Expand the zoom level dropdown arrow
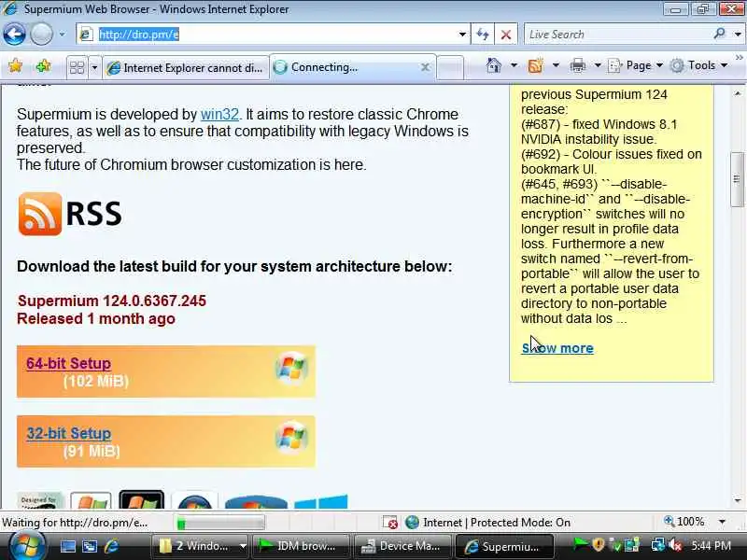This screenshot has height=560, width=747. click(722, 522)
